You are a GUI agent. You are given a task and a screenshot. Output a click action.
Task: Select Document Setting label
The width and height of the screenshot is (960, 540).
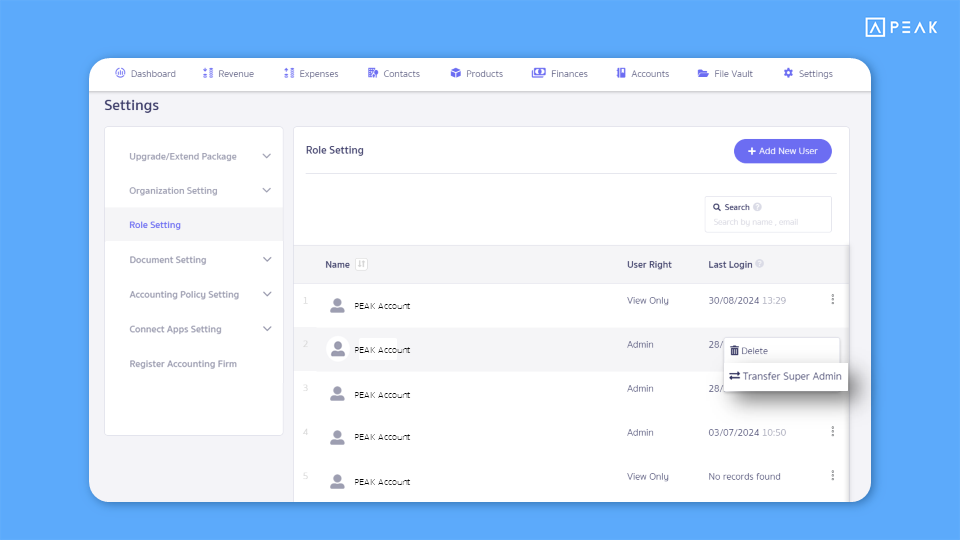coord(168,260)
